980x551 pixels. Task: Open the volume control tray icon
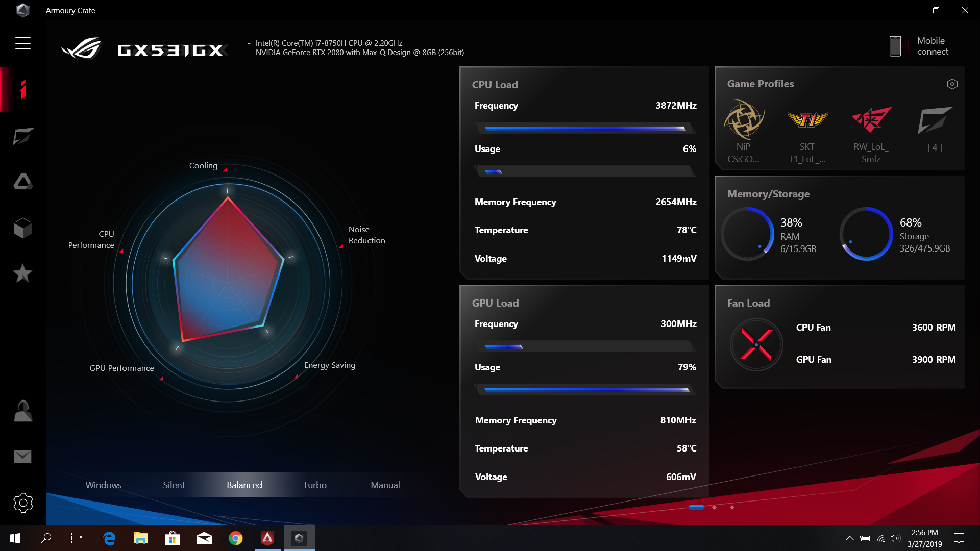coord(895,538)
